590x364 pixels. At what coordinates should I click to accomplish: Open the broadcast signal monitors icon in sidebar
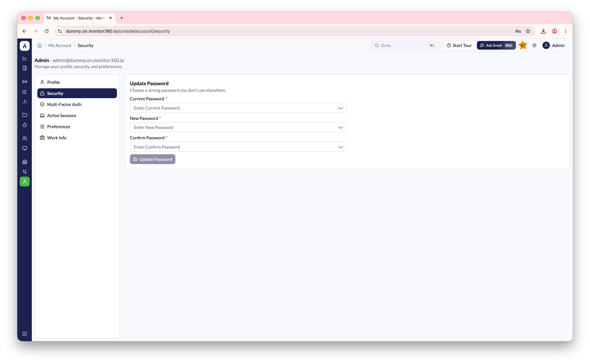(x=25, y=82)
